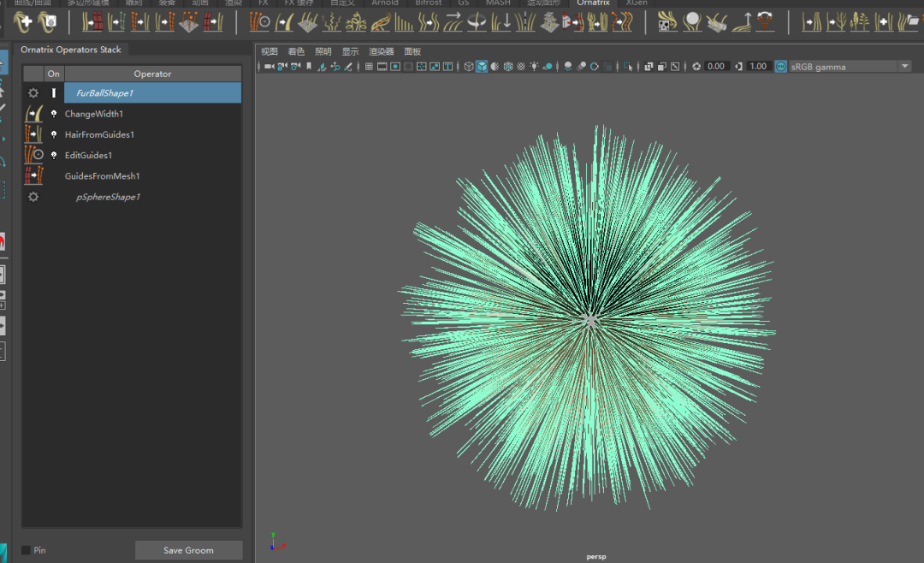Image resolution: width=924 pixels, height=563 pixels.
Task: Toggle the color management ON icon
Action: [x=781, y=67]
